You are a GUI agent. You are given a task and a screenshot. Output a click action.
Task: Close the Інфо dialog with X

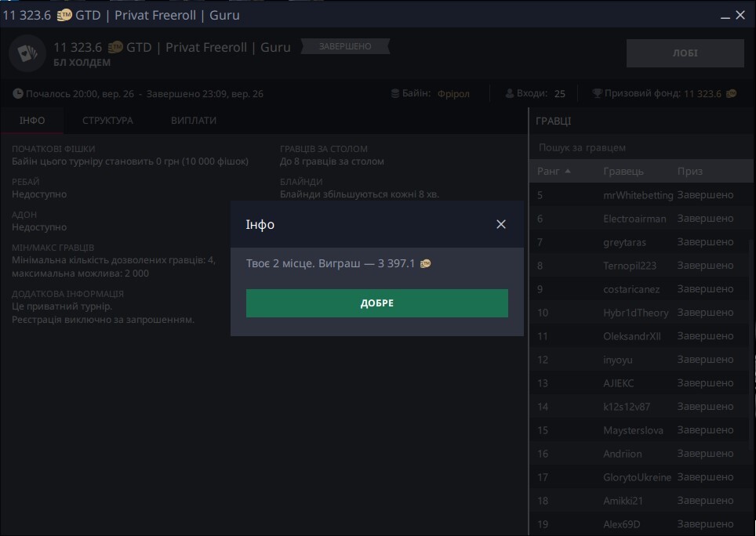pyautogui.click(x=501, y=225)
